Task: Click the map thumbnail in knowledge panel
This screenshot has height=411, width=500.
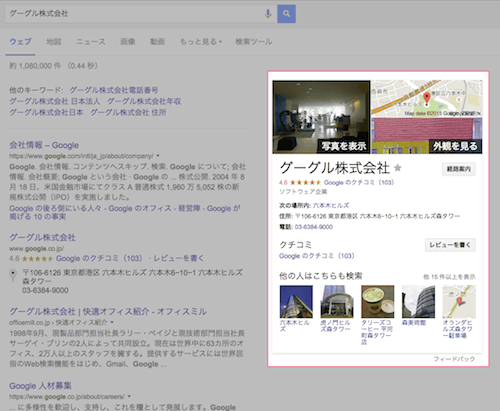Action: pos(427,99)
